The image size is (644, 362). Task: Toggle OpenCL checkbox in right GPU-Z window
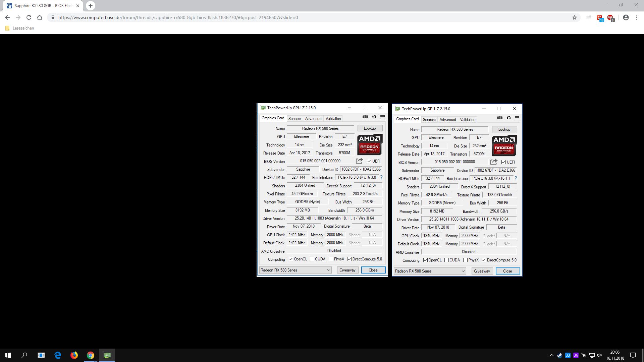(x=425, y=260)
